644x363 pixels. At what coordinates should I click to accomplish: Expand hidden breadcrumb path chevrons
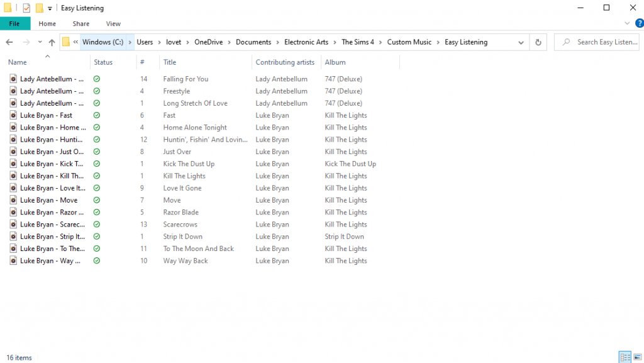75,42
